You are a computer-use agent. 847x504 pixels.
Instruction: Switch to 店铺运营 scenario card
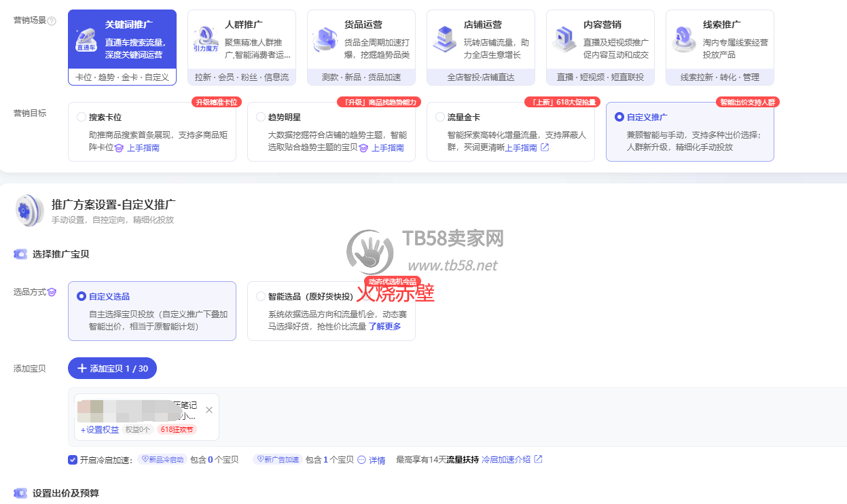481,48
